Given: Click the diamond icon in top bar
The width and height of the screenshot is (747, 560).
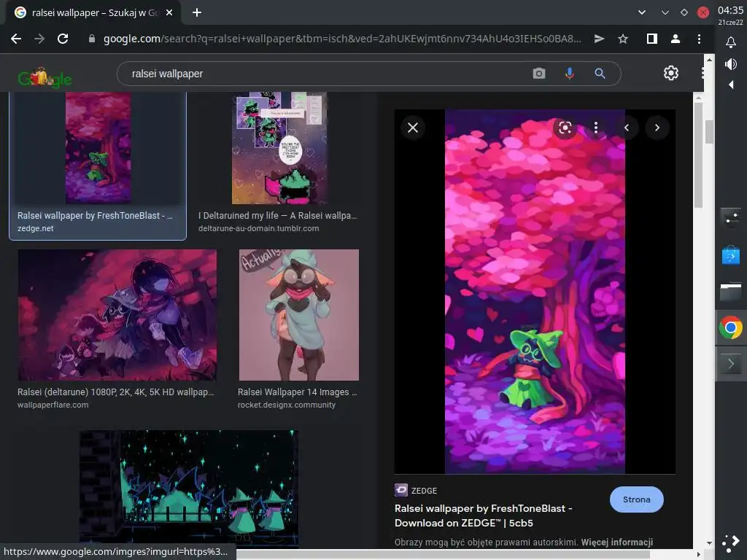Looking at the screenshot, I should 684,13.
